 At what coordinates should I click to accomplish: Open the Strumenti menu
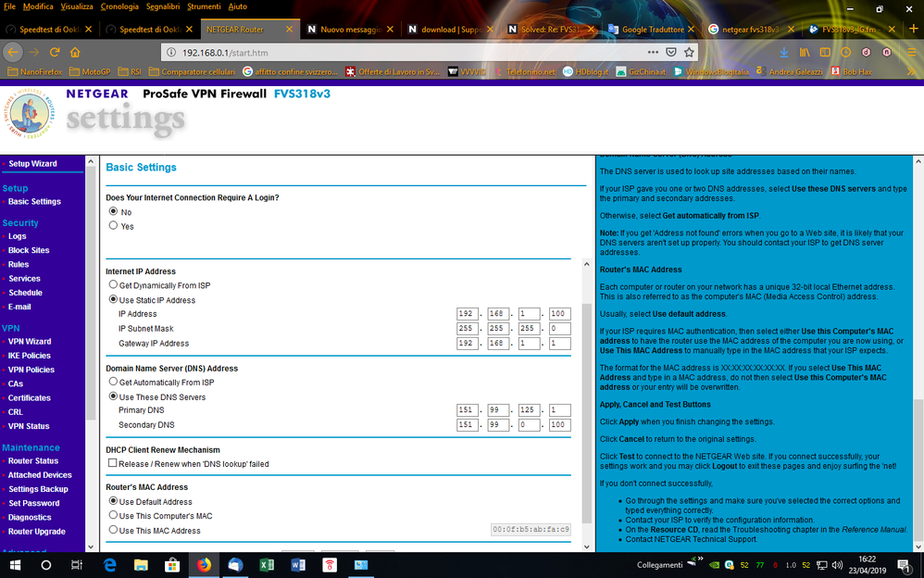[x=202, y=6]
